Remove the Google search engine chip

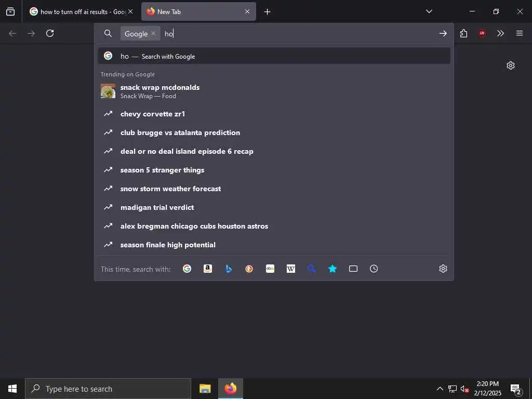coord(153,33)
